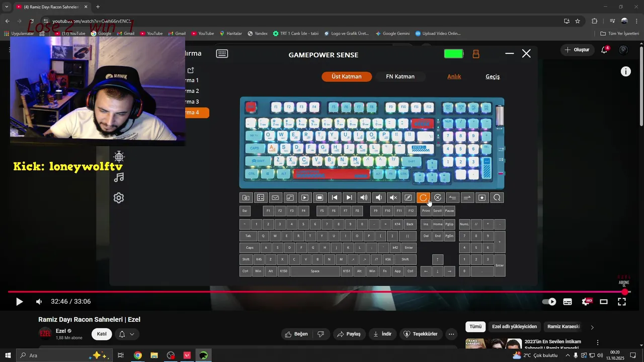The image size is (644, 362).
Task: Play the video with the play button
Action: pyautogui.click(x=19, y=302)
